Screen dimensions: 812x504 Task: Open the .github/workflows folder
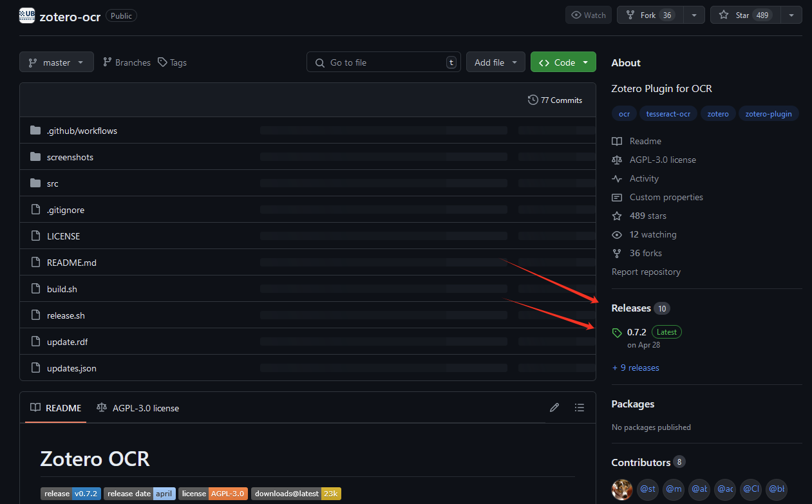coord(82,131)
